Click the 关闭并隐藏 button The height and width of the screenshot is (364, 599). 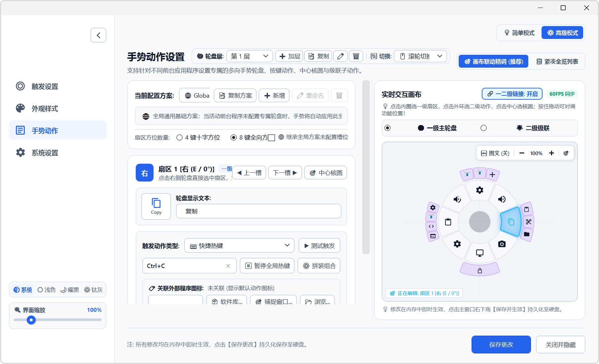pyautogui.click(x=560, y=345)
